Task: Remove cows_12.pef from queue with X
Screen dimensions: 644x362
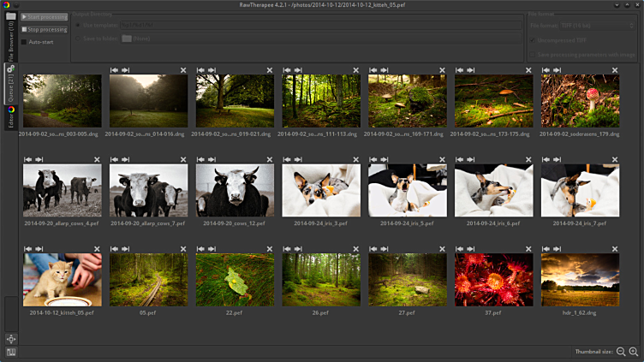Action: pos(269,159)
